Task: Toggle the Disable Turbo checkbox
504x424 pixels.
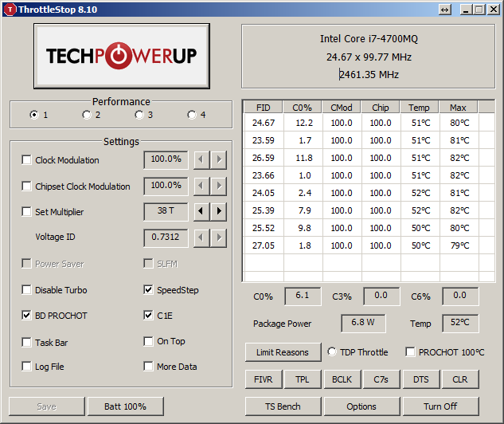Action: click(27, 290)
